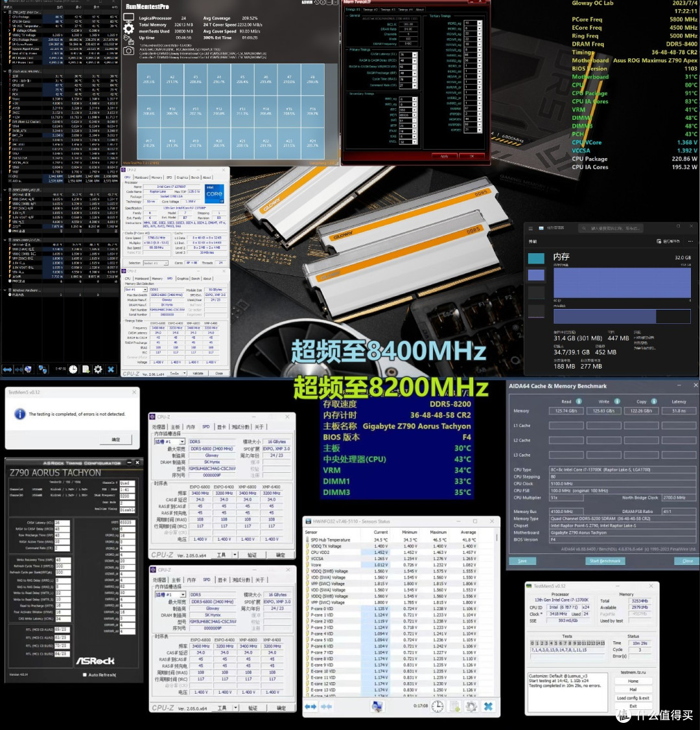700x730 pixels.
Task: Click collapse-arrows icon in dark HWiNFO toolbar
Action: [x=19, y=369]
